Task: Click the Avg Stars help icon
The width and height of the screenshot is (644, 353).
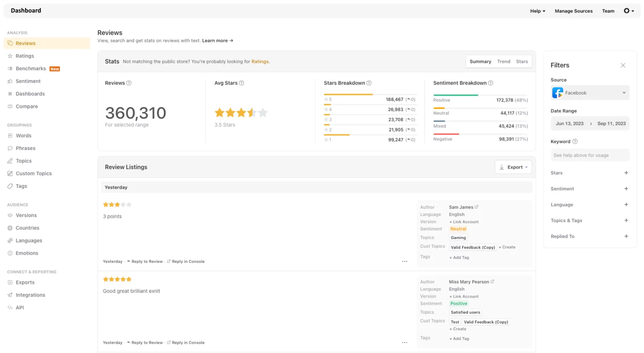Action: coord(241,83)
